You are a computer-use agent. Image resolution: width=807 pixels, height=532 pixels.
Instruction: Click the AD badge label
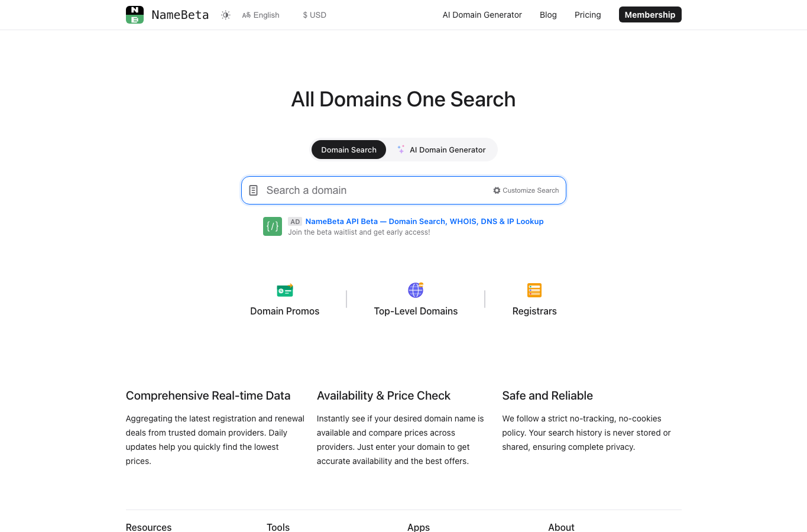tap(295, 222)
